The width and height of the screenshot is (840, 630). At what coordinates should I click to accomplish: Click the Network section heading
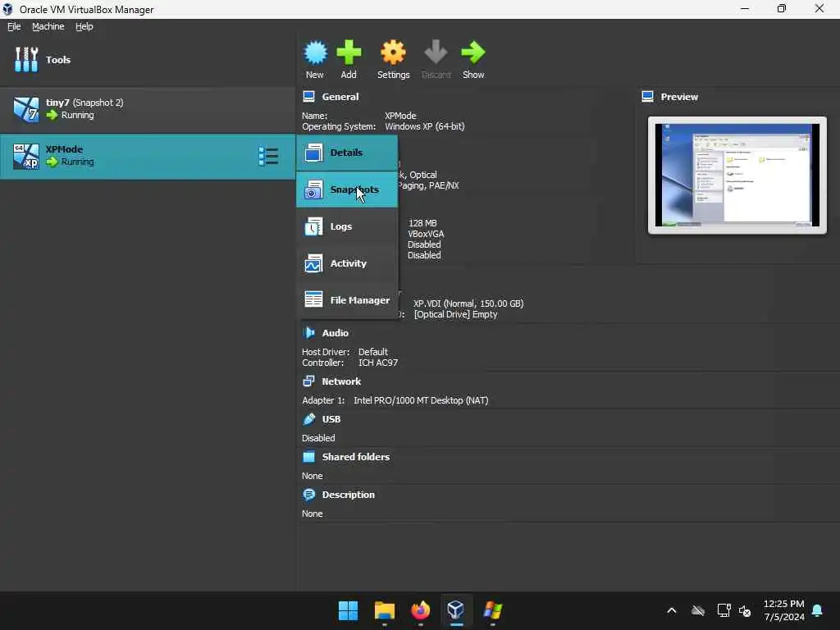pos(341,381)
